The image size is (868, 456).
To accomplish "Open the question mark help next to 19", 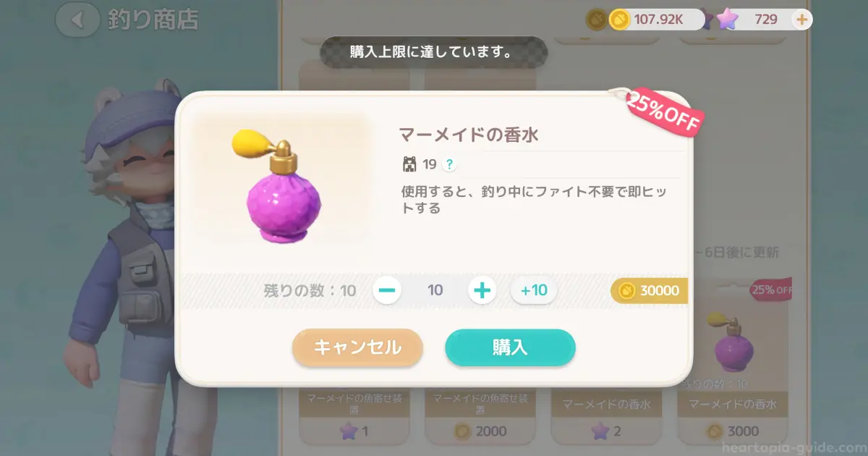I will pos(449,165).
